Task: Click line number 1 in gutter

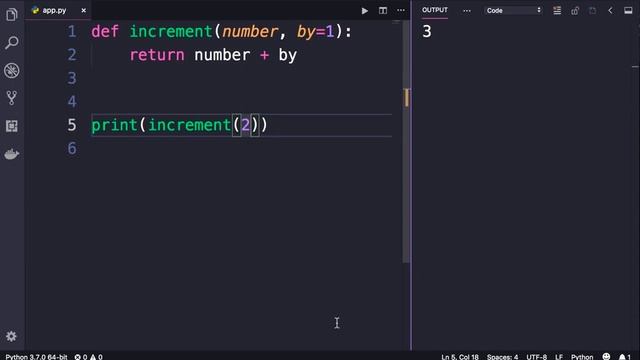Action: [x=72, y=31]
